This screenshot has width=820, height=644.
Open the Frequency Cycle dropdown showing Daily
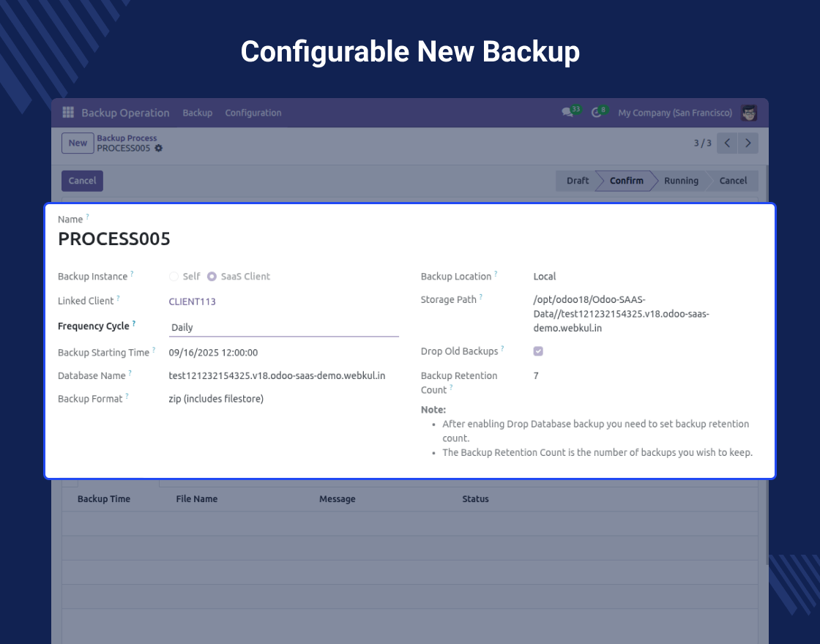coord(283,328)
